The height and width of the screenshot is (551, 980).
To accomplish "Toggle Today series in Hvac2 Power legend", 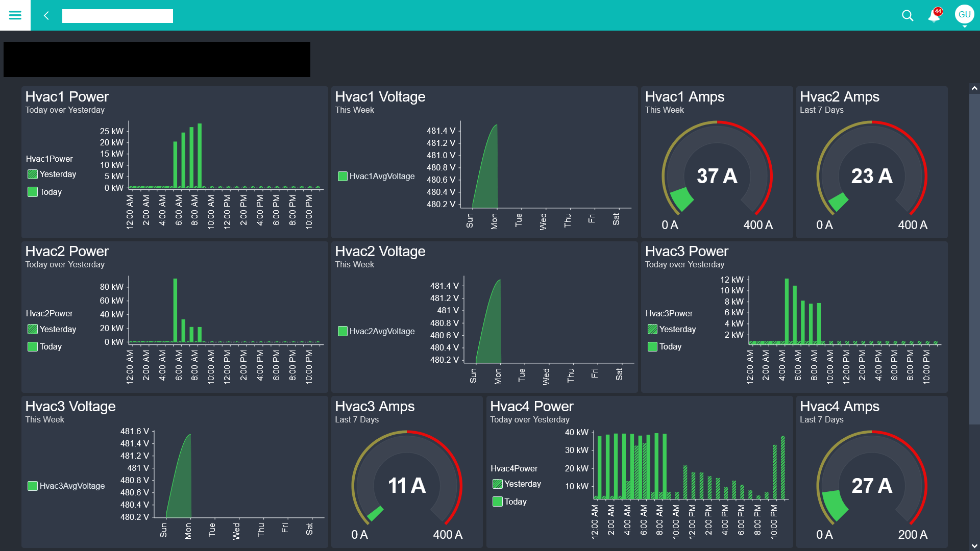I will (x=45, y=347).
